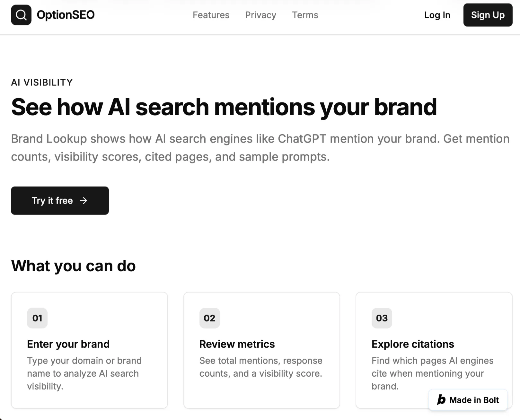This screenshot has width=520, height=420.
Task: Click the Sign Up button
Action: pyautogui.click(x=488, y=15)
